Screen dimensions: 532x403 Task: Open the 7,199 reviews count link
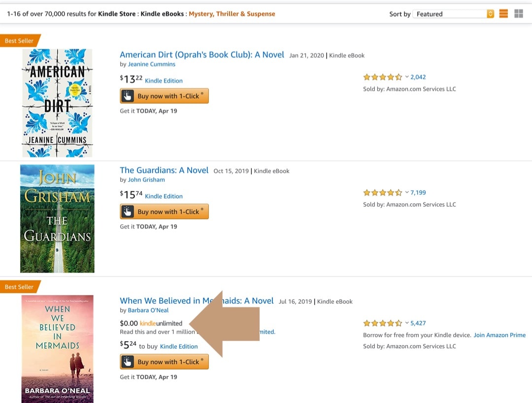click(x=418, y=193)
